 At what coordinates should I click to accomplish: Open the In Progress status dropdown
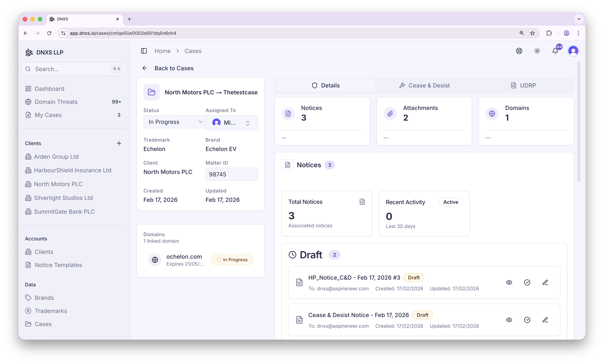pos(174,122)
